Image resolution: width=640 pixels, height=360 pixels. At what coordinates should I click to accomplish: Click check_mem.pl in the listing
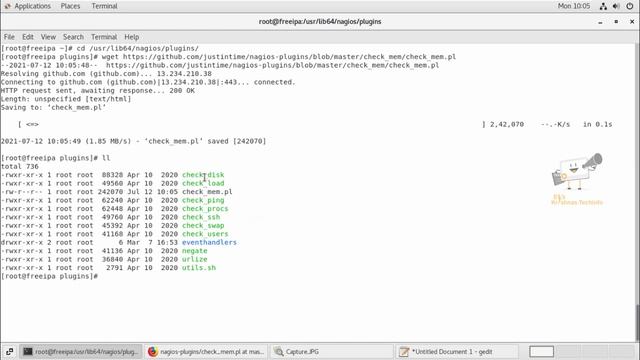[207, 192]
